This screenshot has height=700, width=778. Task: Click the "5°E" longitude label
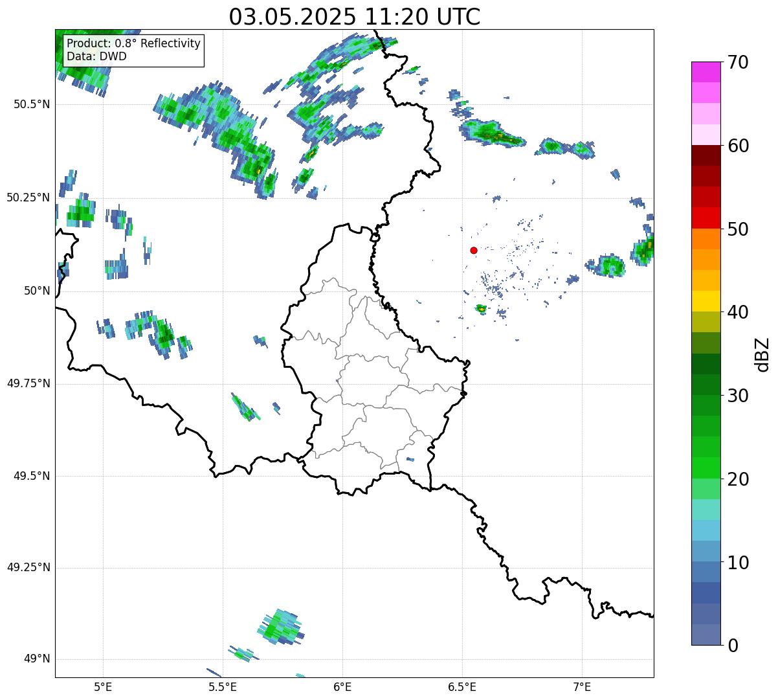click(103, 686)
